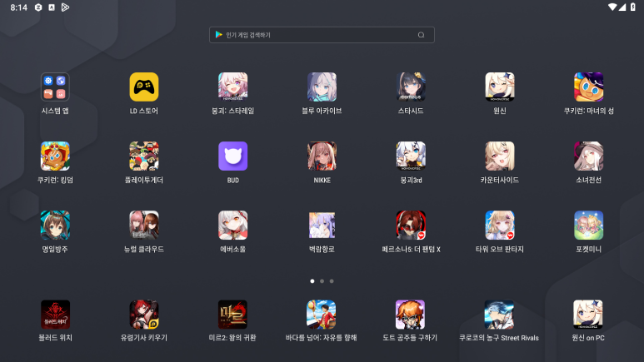Launch 도트 공주들 구하기 game
The width and height of the screenshot is (644, 362).
(x=410, y=315)
